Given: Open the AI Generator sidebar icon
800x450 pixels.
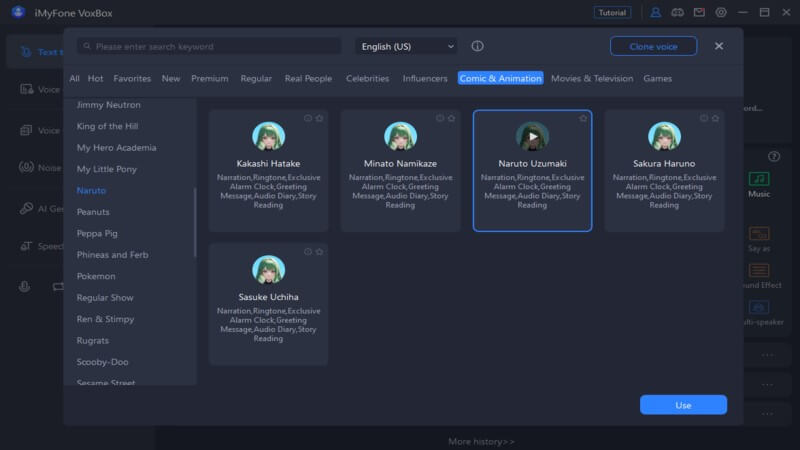Looking at the screenshot, I should point(26,208).
